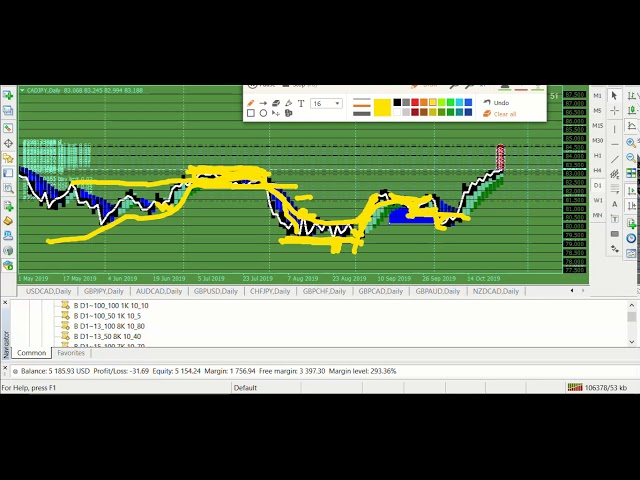Select the text annotation tool
The width and height of the screenshot is (640, 480).
click(x=301, y=103)
